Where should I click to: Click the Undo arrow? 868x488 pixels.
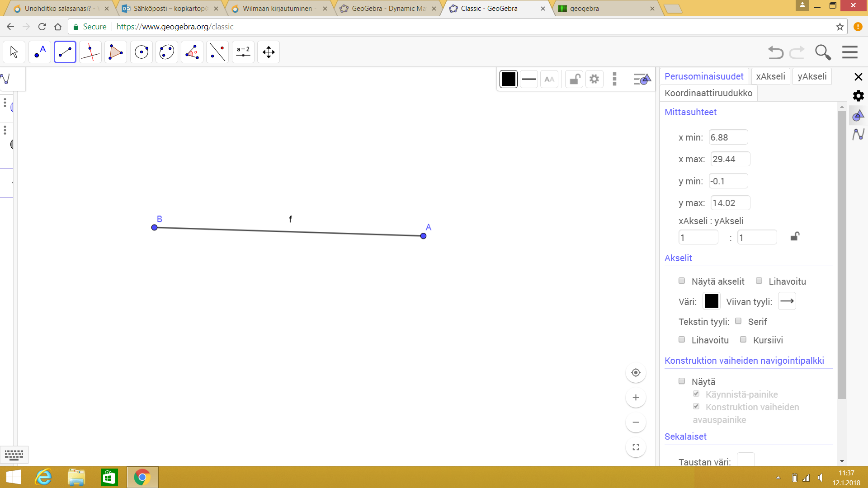[x=776, y=52]
